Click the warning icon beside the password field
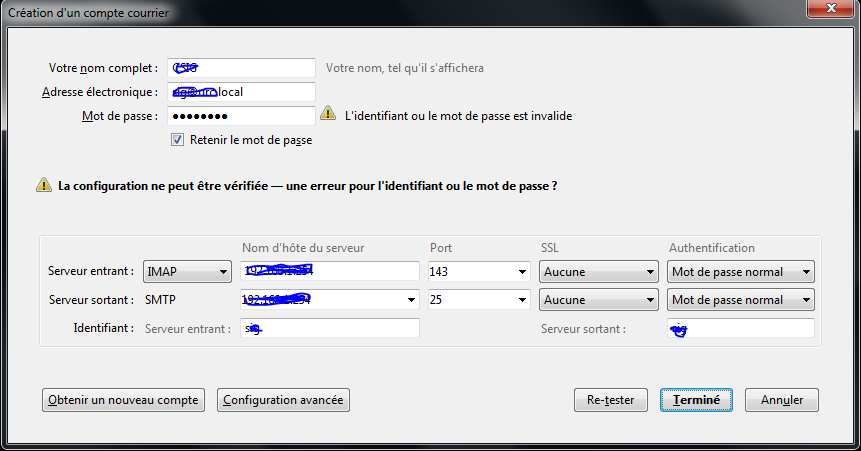 point(328,113)
